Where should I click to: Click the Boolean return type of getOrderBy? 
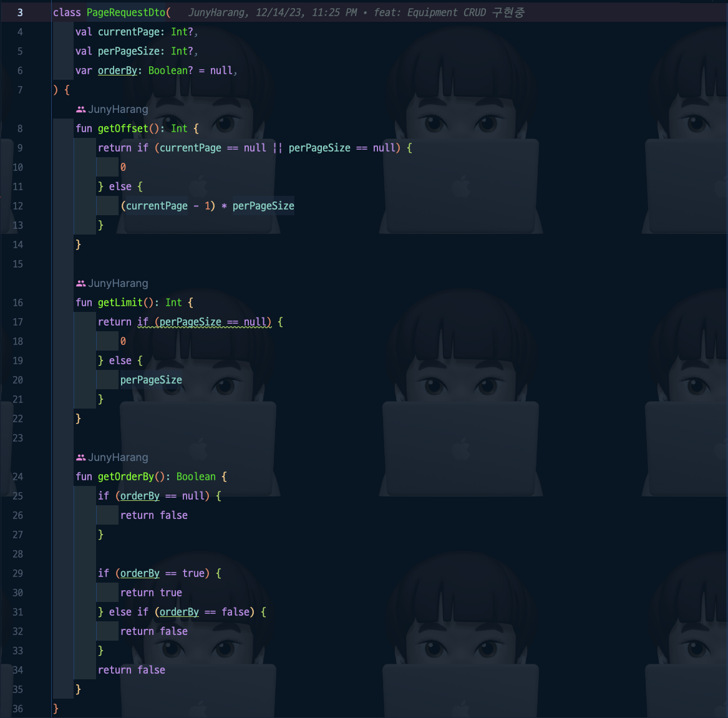click(x=196, y=477)
